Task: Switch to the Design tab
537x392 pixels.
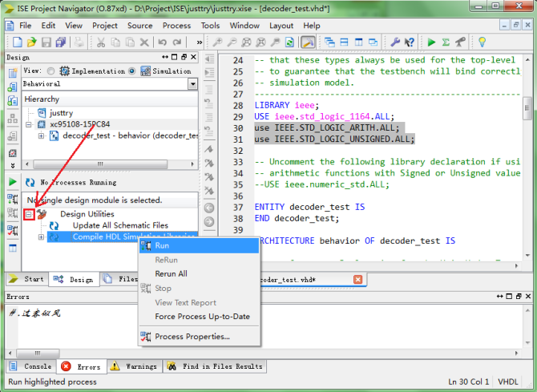Action: coord(74,280)
